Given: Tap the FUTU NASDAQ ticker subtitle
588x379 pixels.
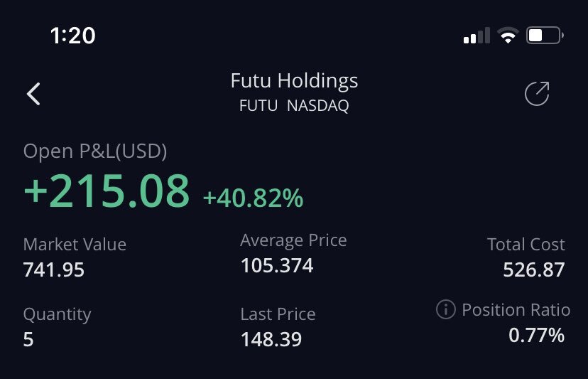Looking at the screenshot, I should click(x=294, y=106).
